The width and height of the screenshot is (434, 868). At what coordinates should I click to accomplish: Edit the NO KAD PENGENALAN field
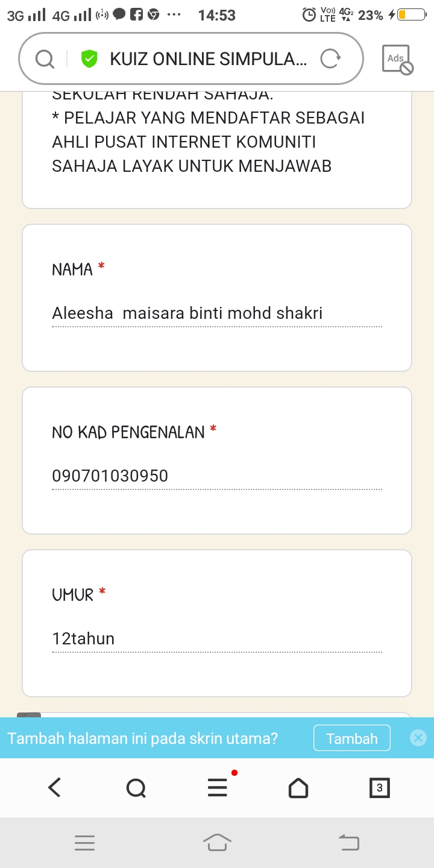(217, 476)
